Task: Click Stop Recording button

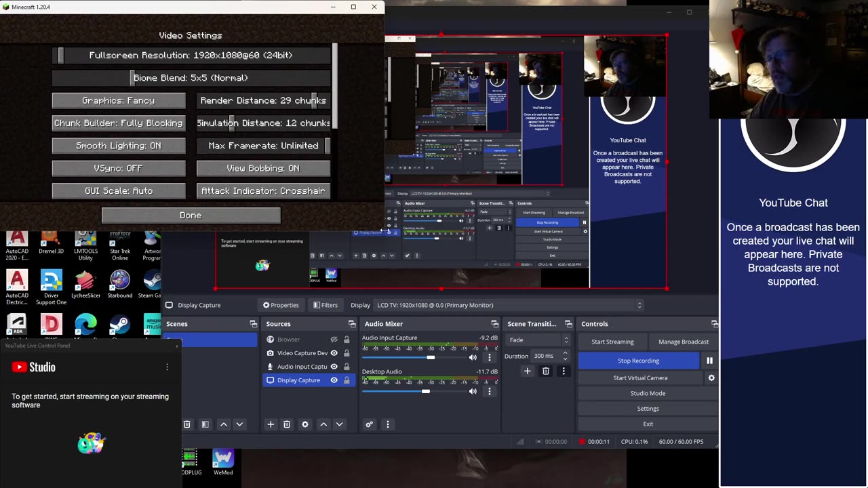Action: click(638, 361)
